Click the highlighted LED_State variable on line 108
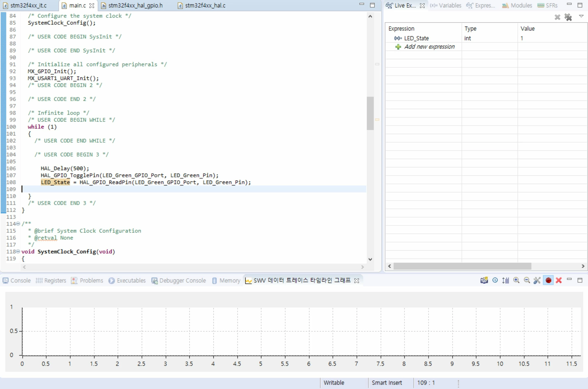 [55, 182]
